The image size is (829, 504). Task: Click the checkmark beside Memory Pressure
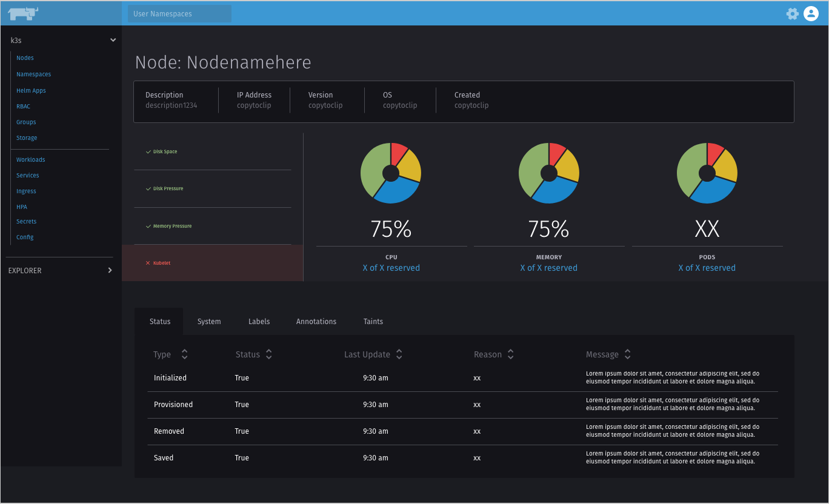point(148,225)
